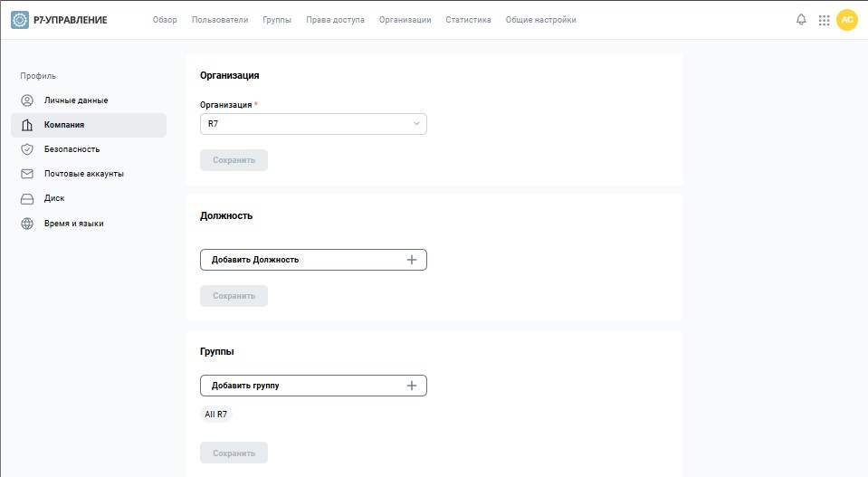
Task: Switch to Группы in top menu
Action: click(277, 20)
